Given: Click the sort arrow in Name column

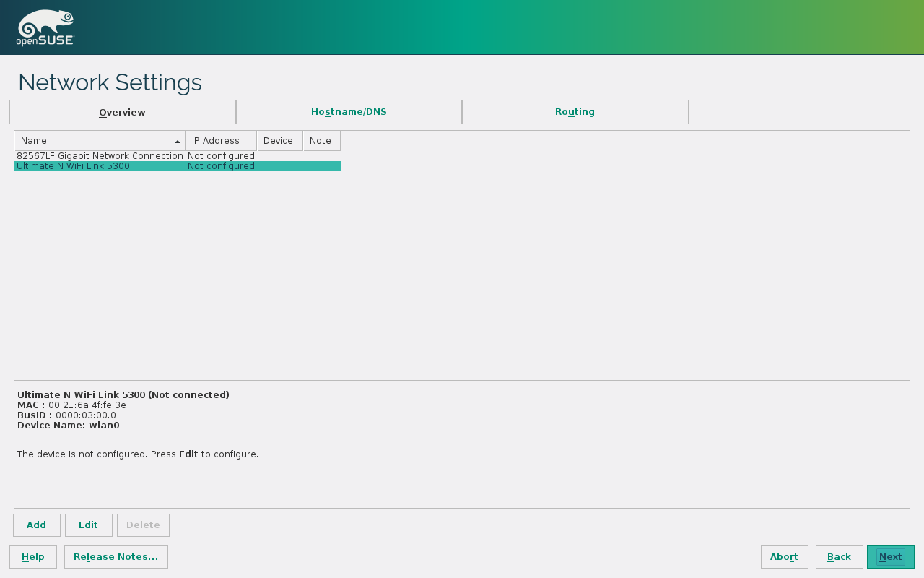Looking at the screenshot, I should [x=178, y=142].
